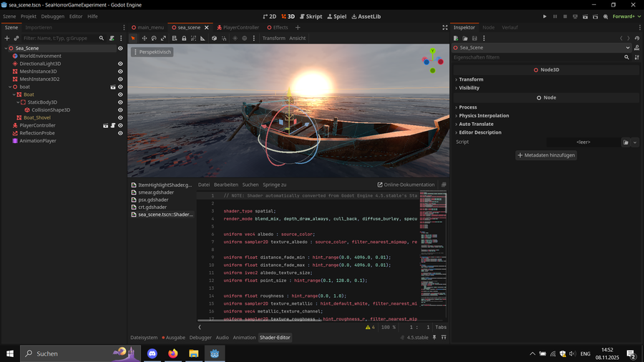Run the project with the play button
The height and width of the screenshot is (362, 644).
(545, 16)
